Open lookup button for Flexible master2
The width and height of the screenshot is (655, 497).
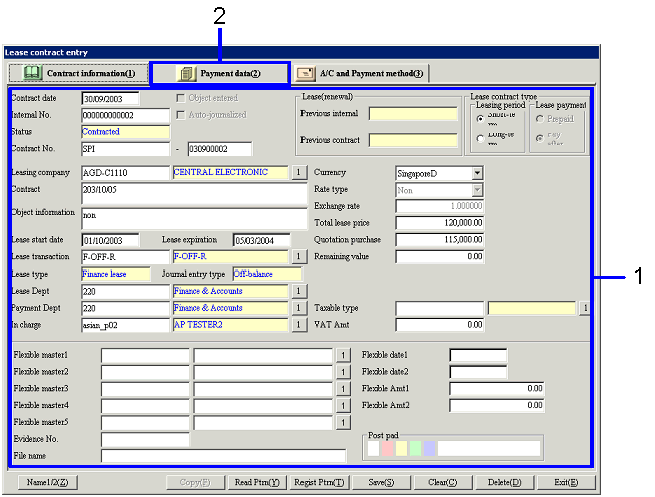[x=343, y=372]
